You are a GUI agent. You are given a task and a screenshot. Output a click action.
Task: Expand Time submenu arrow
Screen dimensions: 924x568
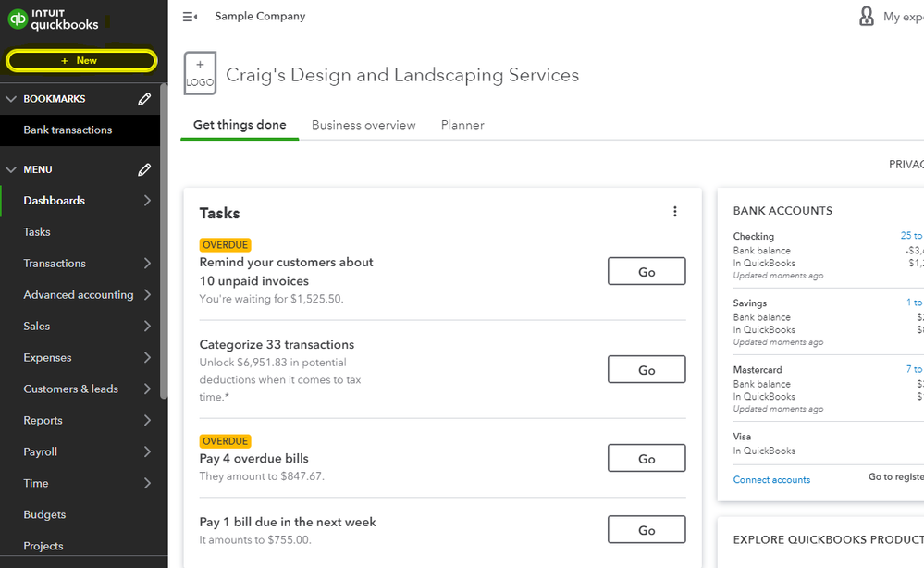tap(147, 483)
